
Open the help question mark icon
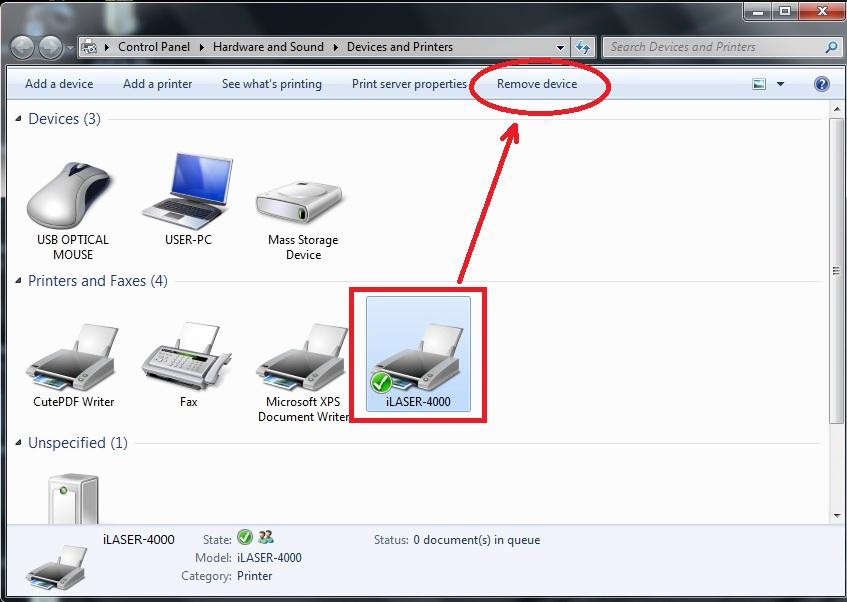[x=822, y=84]
